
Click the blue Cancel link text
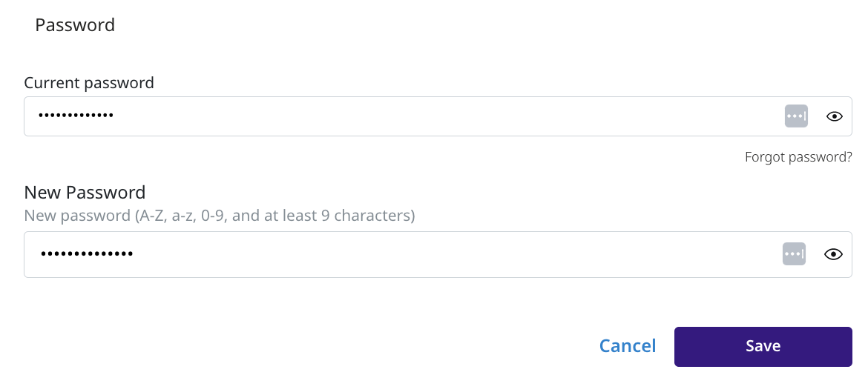tap(627, 346)
